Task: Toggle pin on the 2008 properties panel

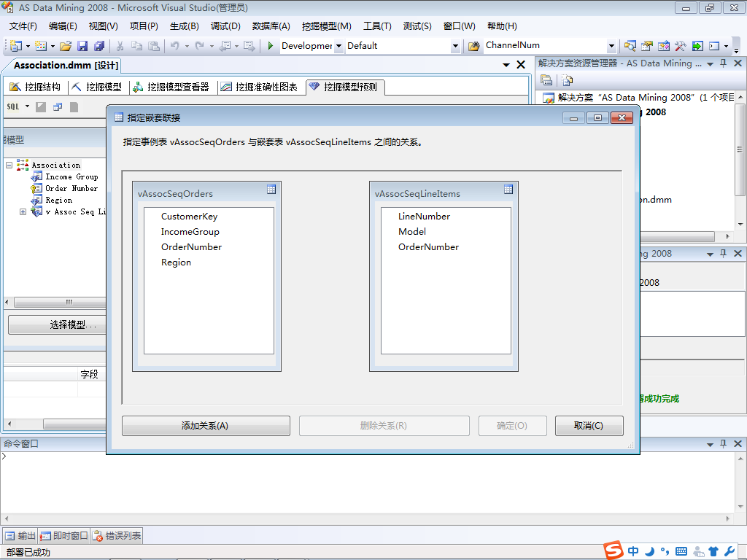Action: [x=723, y=253]
